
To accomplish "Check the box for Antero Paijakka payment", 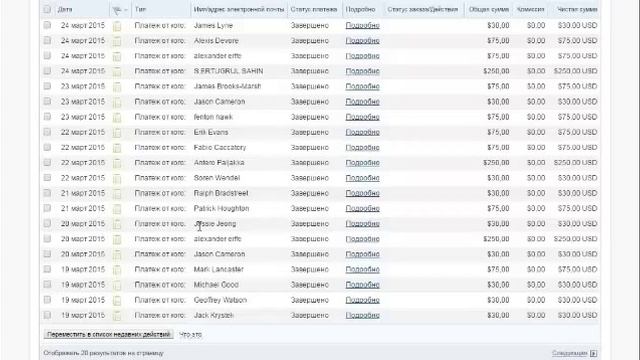I will (x=47, y=162).
